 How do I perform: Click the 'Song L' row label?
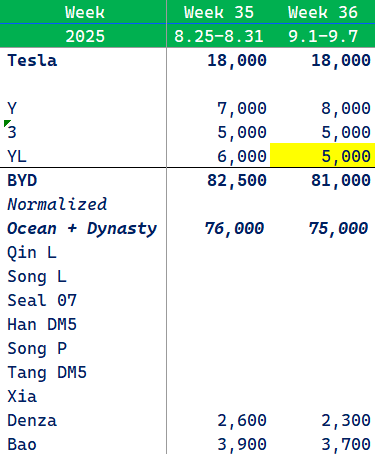[37, 277]
